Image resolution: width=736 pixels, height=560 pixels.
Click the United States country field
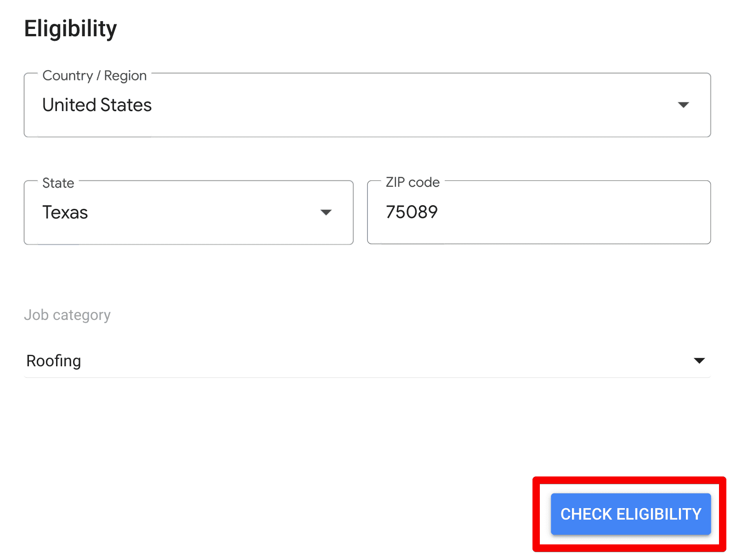(276, 105)
